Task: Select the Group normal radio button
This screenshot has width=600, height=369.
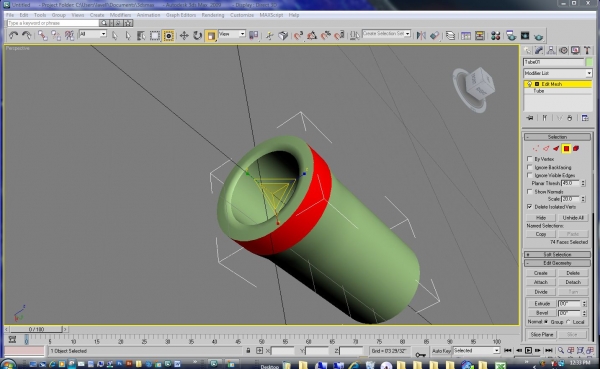Action: point(546,322)
